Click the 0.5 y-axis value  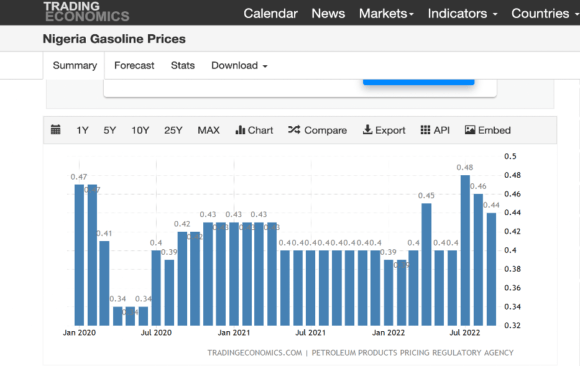(x=510, y=156)
